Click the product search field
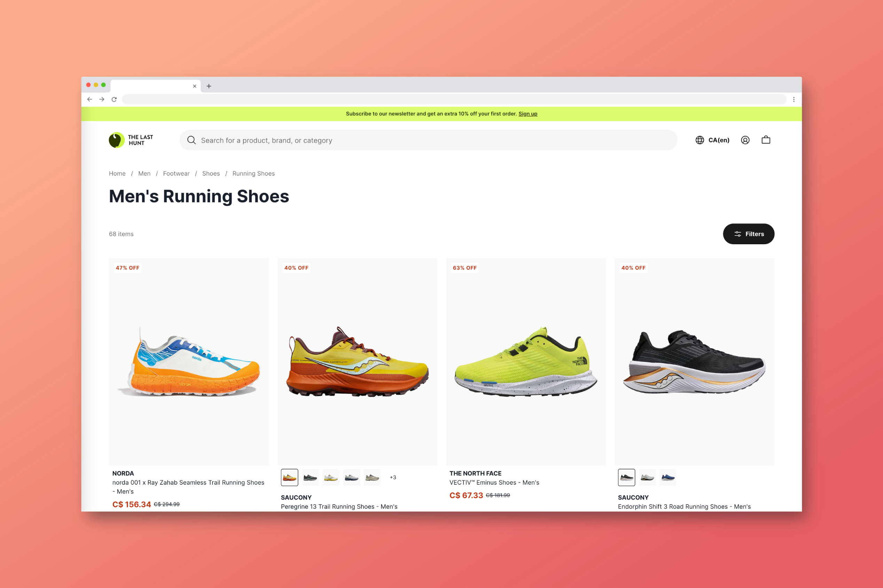 428,140
